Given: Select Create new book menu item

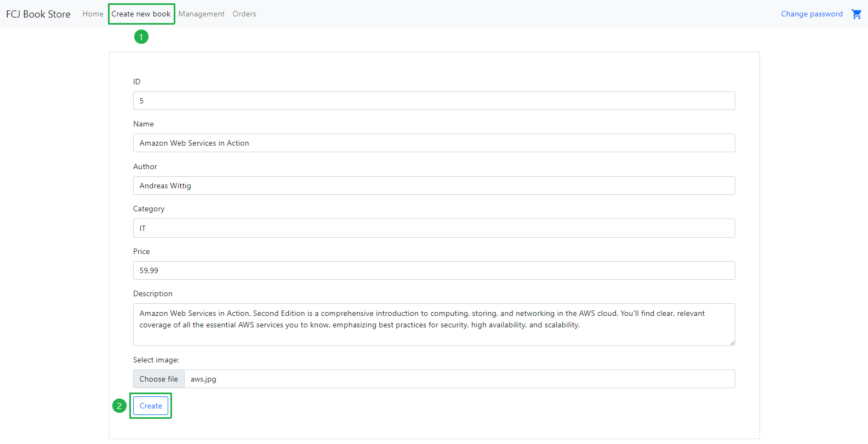Looking at the screenshot, I should click(x=141, y=14).
